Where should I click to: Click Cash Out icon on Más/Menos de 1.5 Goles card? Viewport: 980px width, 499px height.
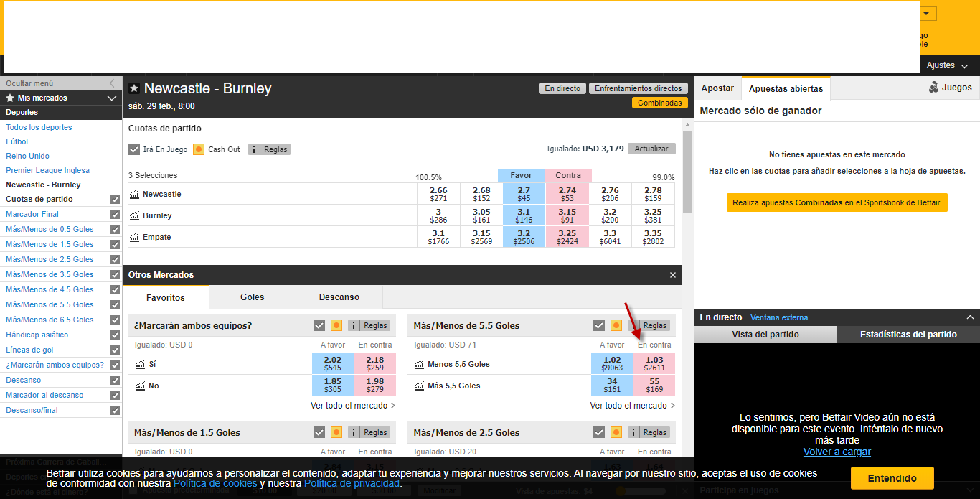[336, 432]
